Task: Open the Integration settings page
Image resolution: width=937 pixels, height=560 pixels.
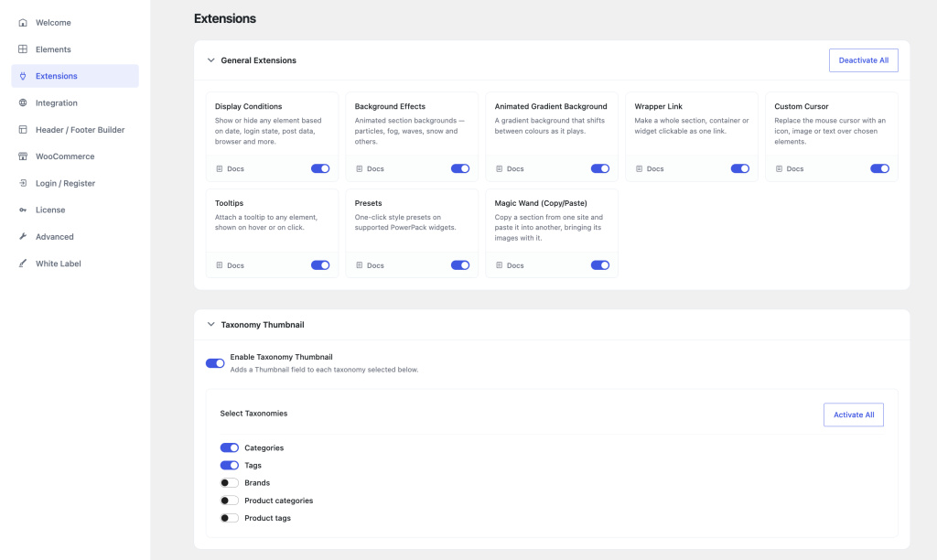Action: pyautogui.click(x=75, y=102)
